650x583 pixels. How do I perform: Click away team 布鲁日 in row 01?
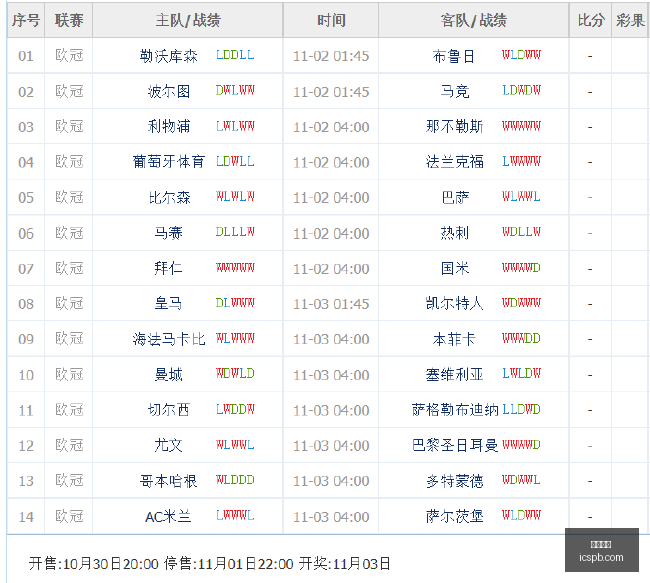[454, 56]
